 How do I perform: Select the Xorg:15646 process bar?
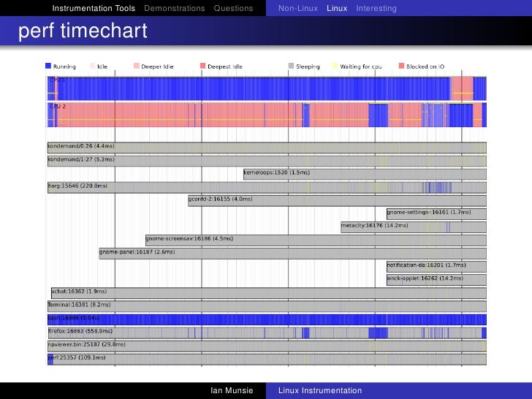coord(267,186)
